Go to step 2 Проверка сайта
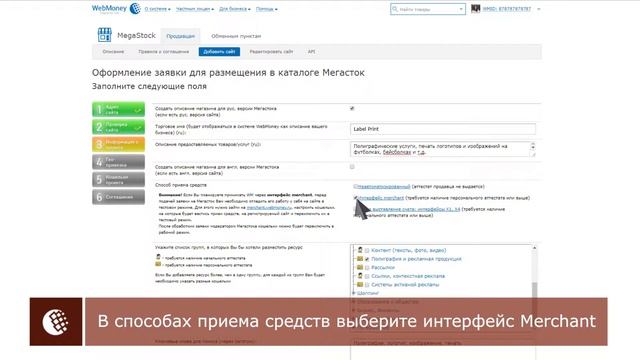This screenshot has width=640, height=360. point(118,127)
